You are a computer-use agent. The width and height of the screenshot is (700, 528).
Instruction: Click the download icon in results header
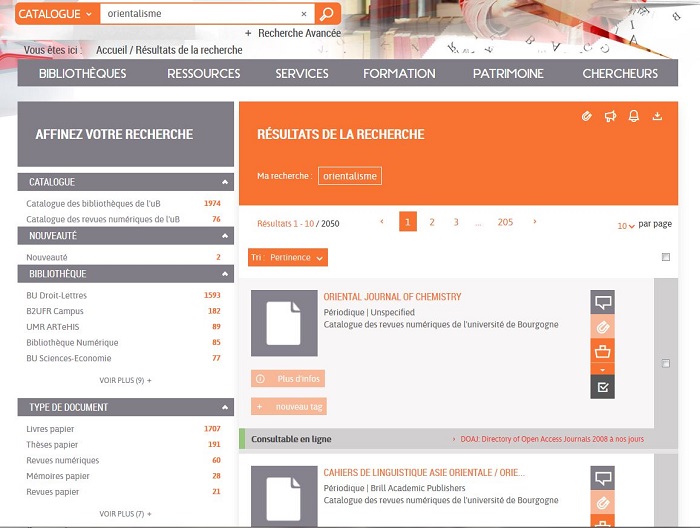click(x=657, y=116)
